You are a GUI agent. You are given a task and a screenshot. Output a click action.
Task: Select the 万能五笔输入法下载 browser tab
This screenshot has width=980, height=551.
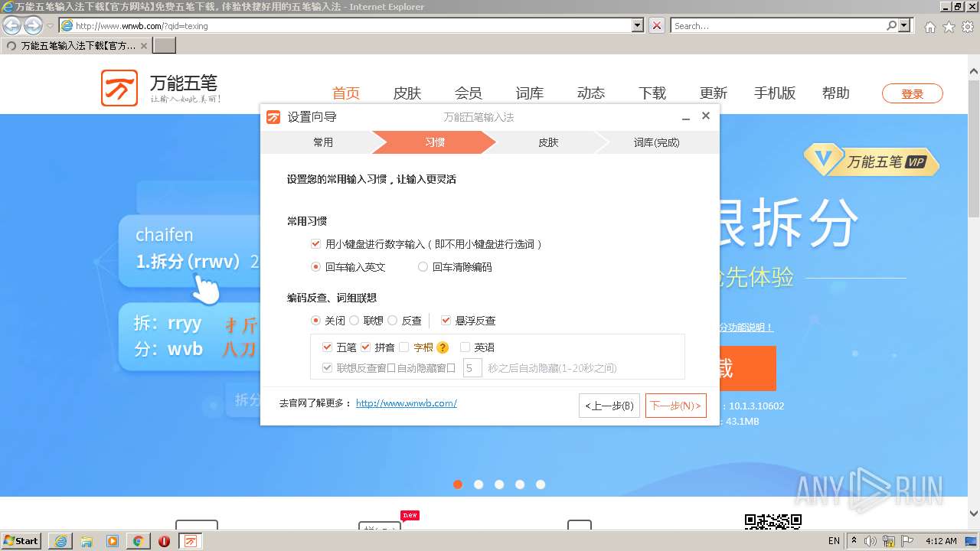[x=77, y=45]
